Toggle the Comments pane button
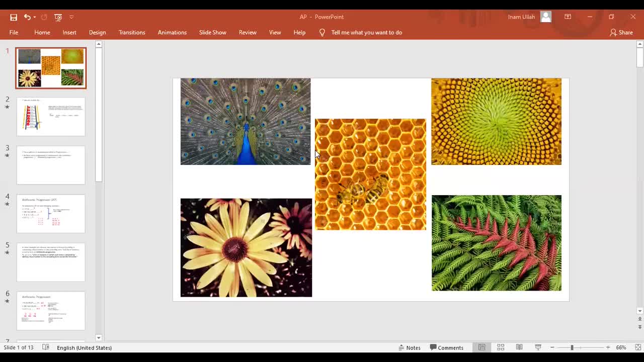The height and width of the screenshot is (362, 644). (447, 347)
